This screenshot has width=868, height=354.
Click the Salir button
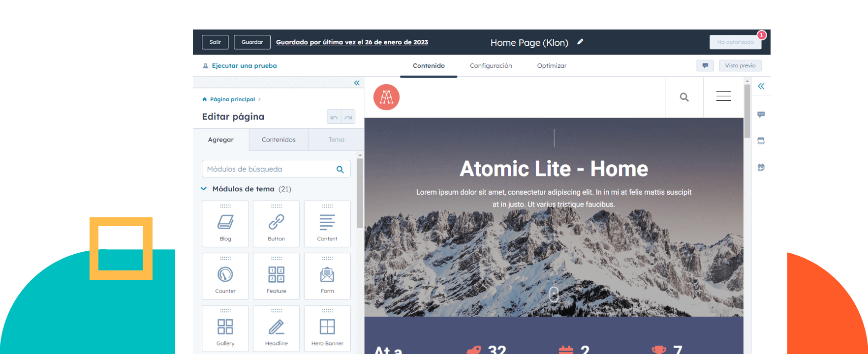(215, 42)
